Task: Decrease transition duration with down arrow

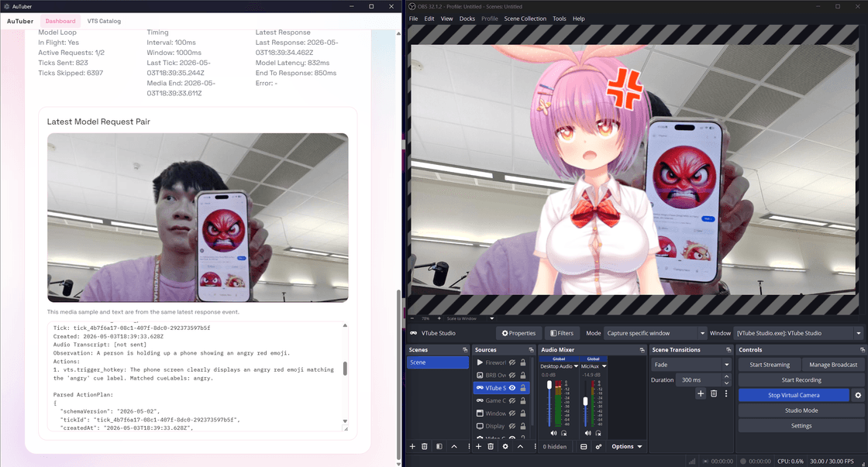Action: (726, 383)
